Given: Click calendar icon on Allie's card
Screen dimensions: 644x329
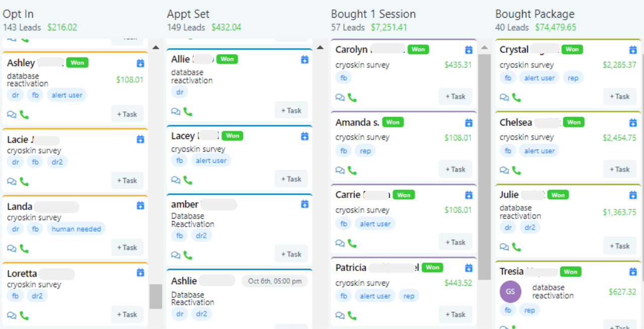Looking at the screenshot, I should 304,59.
